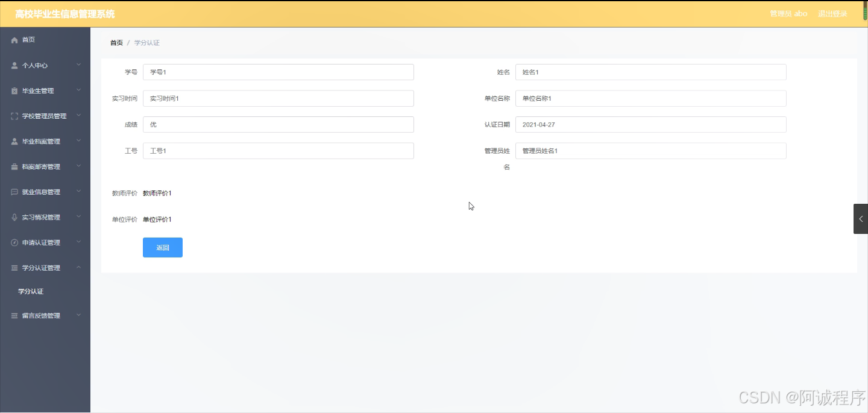868x413 pixels.
Task: Click the 姓名 input field
Action: 651,72
